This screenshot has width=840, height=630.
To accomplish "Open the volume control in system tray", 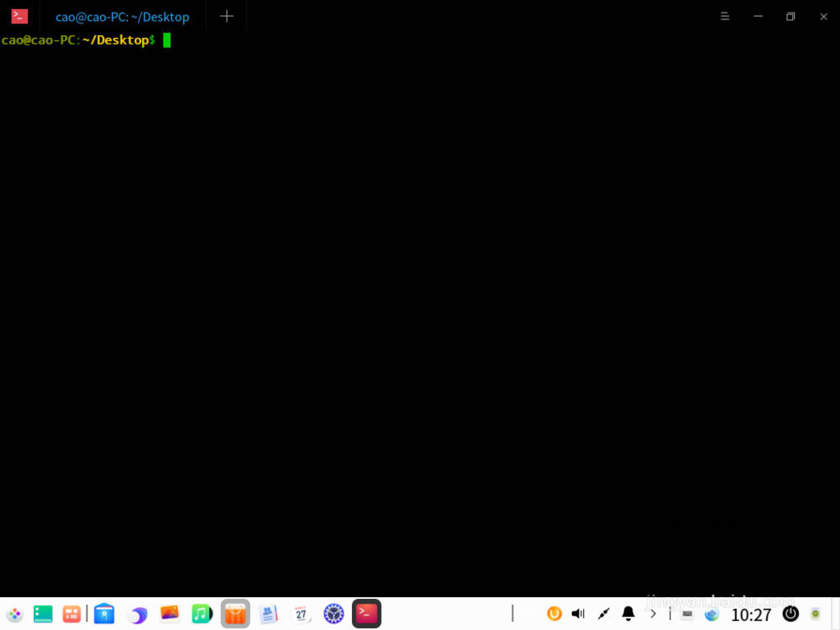I will pyautogui.click(x=578, y=614).
